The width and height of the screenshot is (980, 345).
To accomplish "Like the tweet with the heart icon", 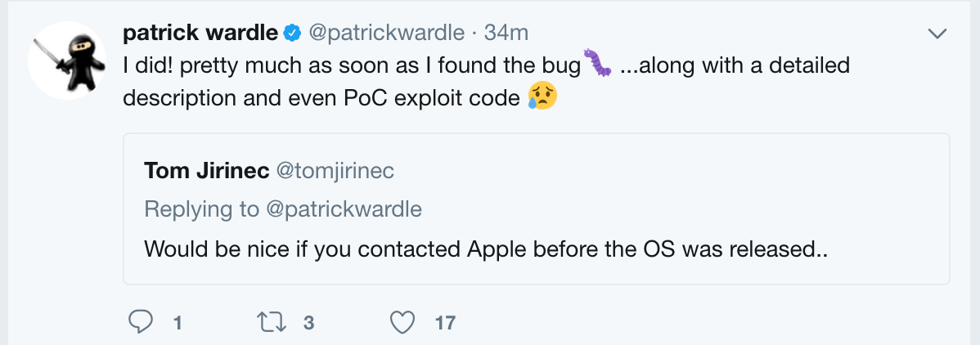I will click(x=402, y=323).
